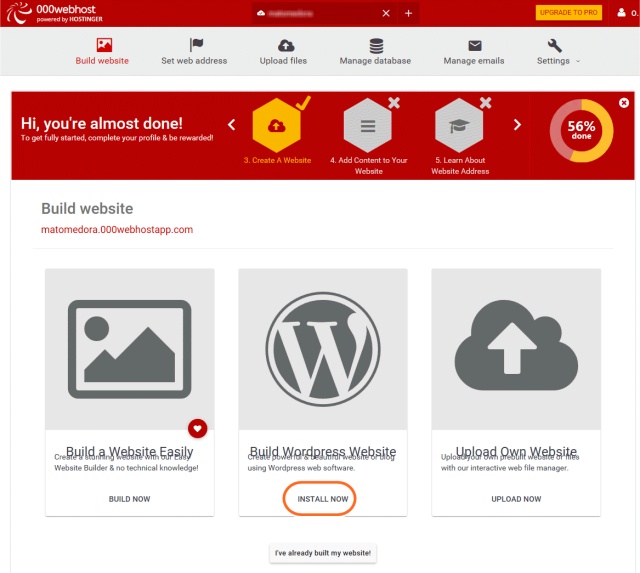Select the Create A Website hexagon
The width and height of the screenshot is (640, 573).
(277, 125)
